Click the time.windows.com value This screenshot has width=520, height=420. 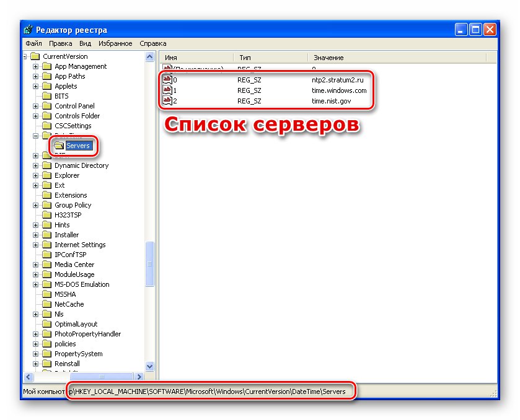339,90
